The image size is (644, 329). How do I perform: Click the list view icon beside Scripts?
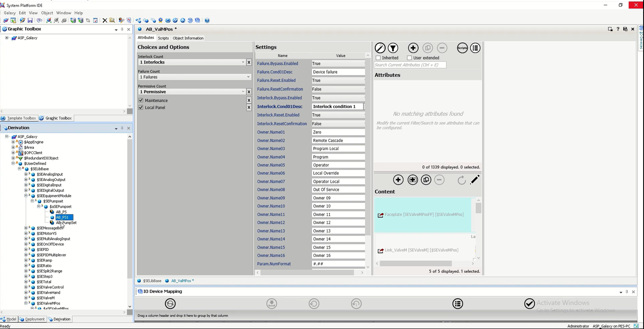pyautogui.click(x=475, y=48)
